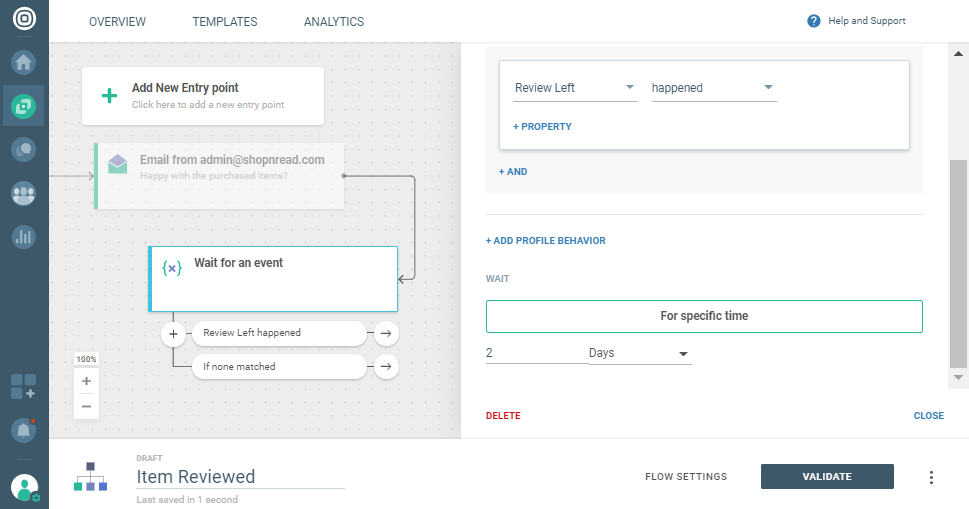Image resolution: width=969 pixels, height=509 pixels.
Task: Open the Analytics bar chart sidebar icon
Action: (23, 237)
